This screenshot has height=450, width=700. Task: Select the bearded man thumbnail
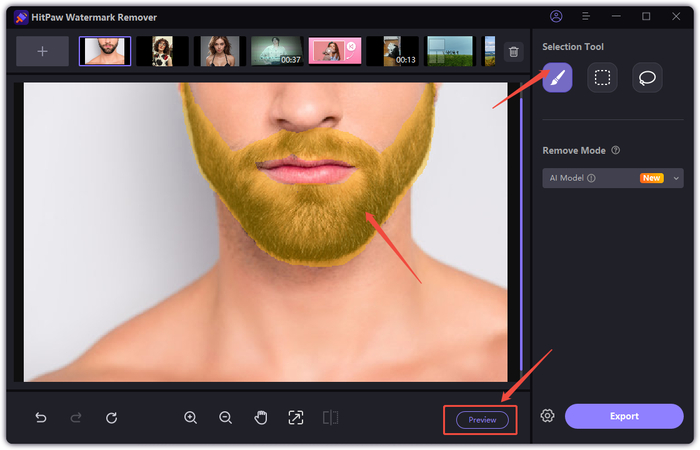105,51
